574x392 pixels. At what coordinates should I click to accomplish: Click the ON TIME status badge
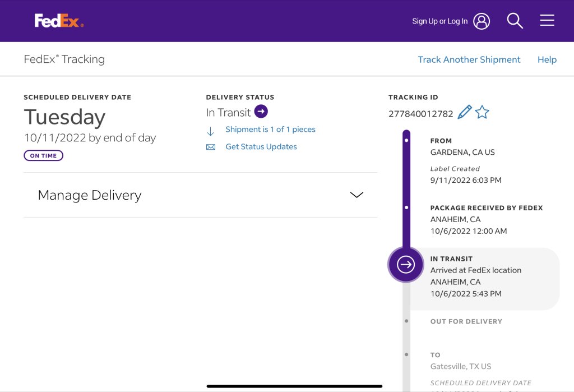coord(43,156)
